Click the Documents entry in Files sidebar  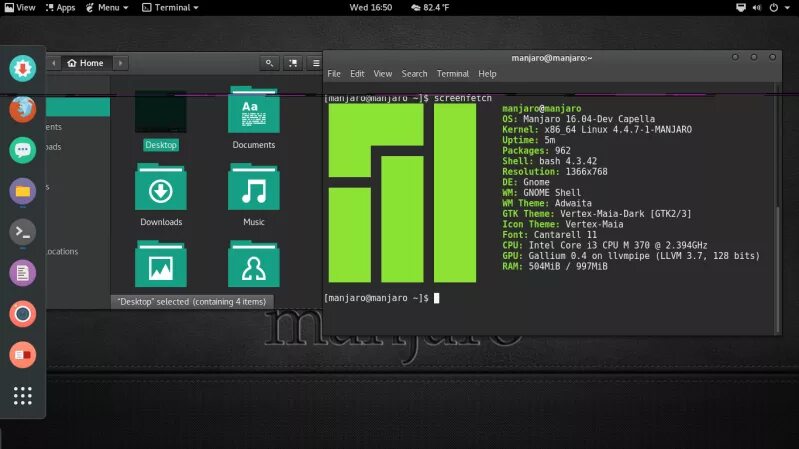tap(78, 127)
